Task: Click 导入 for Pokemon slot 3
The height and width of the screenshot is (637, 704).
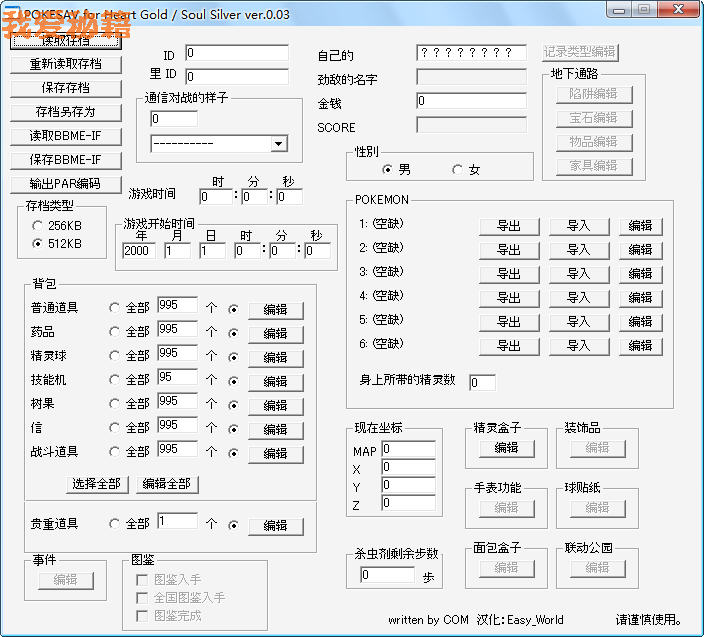Action: tap(578, 274)
